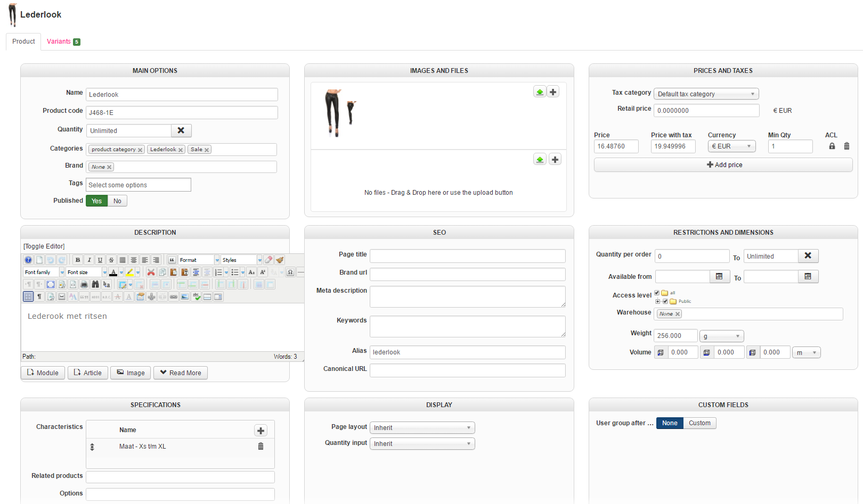Viewport: 863px width, 504px height.
Task: Run spellcheck with the abc checkmark icon
Action: pyautogui.click(x=196, y=296)
